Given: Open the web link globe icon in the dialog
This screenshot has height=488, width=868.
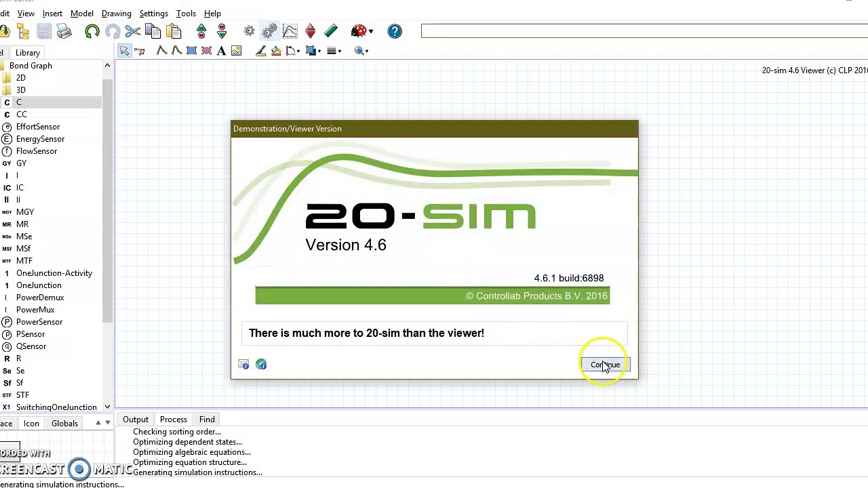Looking at the screenshot, I should (261, 365).
